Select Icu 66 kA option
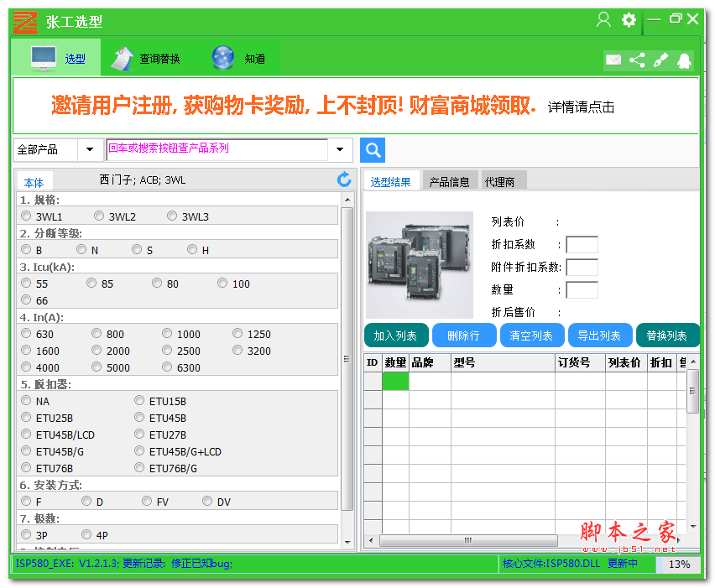 coord(26,299)
